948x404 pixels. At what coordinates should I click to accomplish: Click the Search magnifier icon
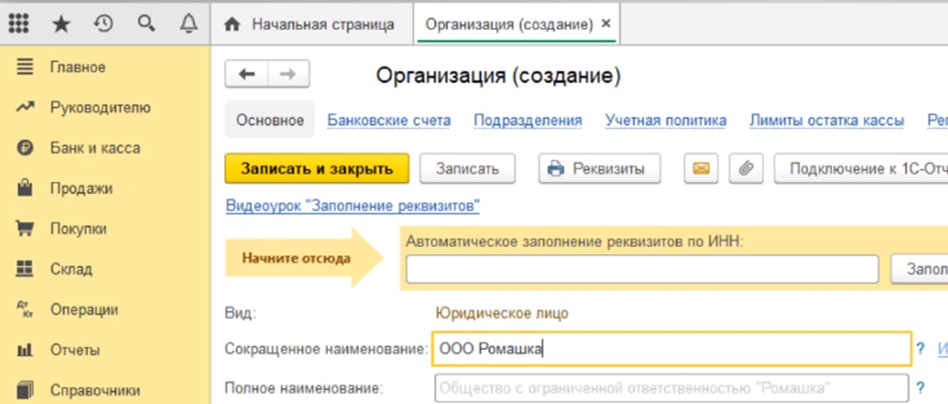click(x=146, y=22)
